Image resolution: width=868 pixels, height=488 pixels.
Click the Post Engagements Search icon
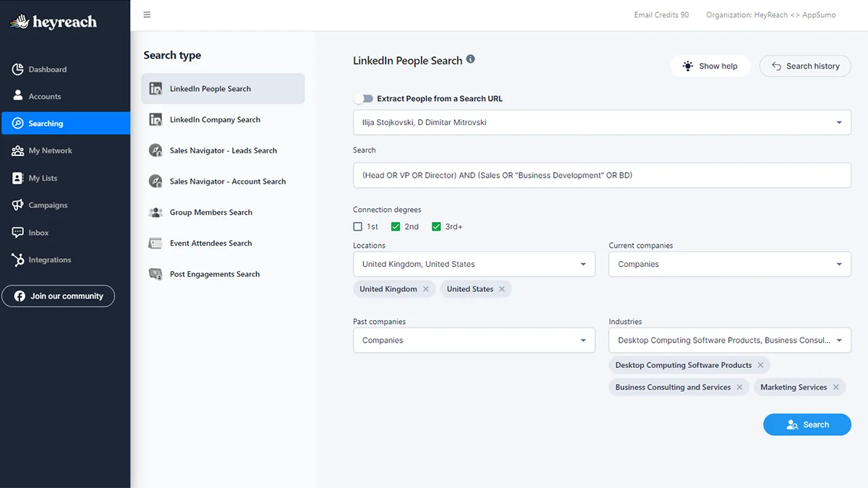tap(156, 274)
